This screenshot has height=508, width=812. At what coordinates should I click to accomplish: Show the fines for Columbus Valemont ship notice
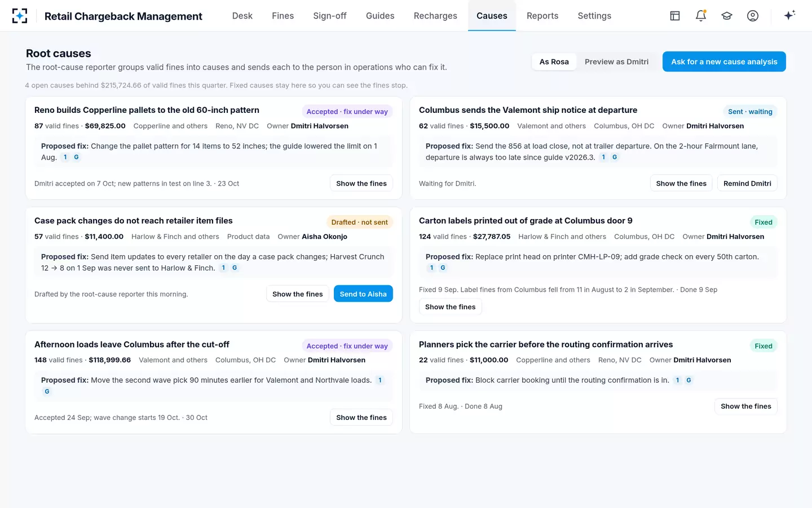[x=681, y=183]
